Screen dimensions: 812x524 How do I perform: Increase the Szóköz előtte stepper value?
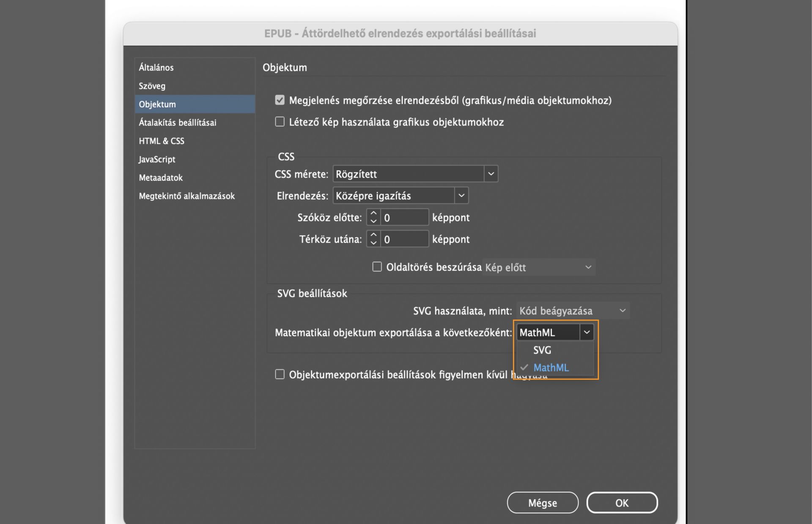coord(373,213)
